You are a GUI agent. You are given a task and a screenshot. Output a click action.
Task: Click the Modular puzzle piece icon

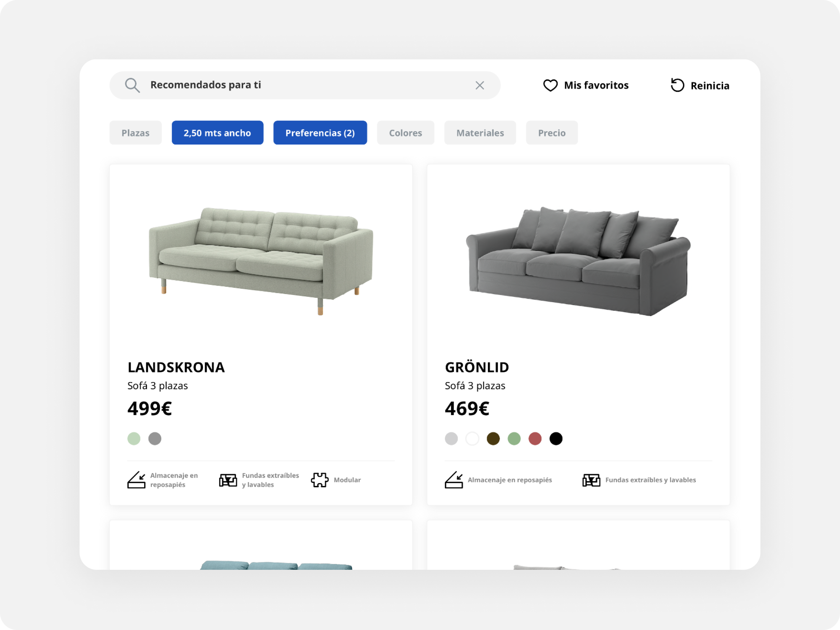[x=320, y=480]
